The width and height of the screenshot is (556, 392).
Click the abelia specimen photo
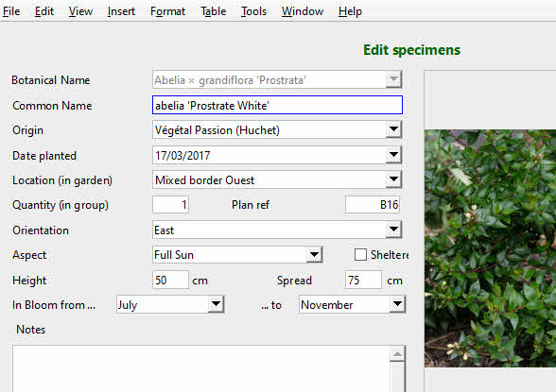tap(490, 248)
